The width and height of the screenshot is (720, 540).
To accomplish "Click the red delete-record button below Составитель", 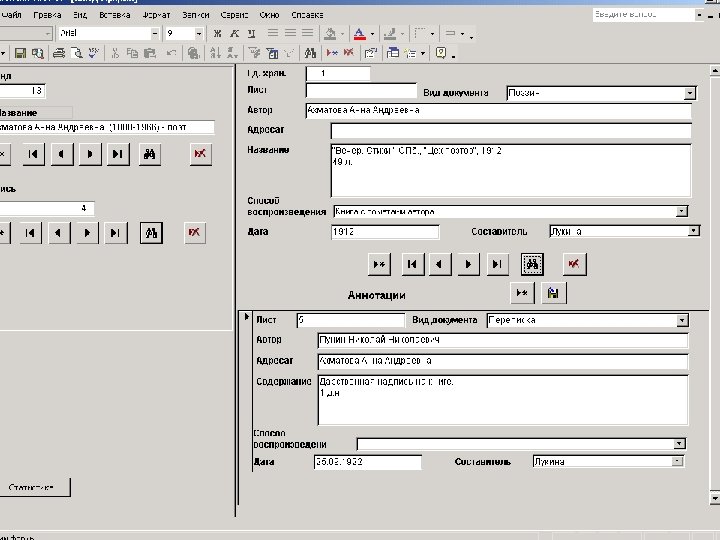I will click(573, 264).
